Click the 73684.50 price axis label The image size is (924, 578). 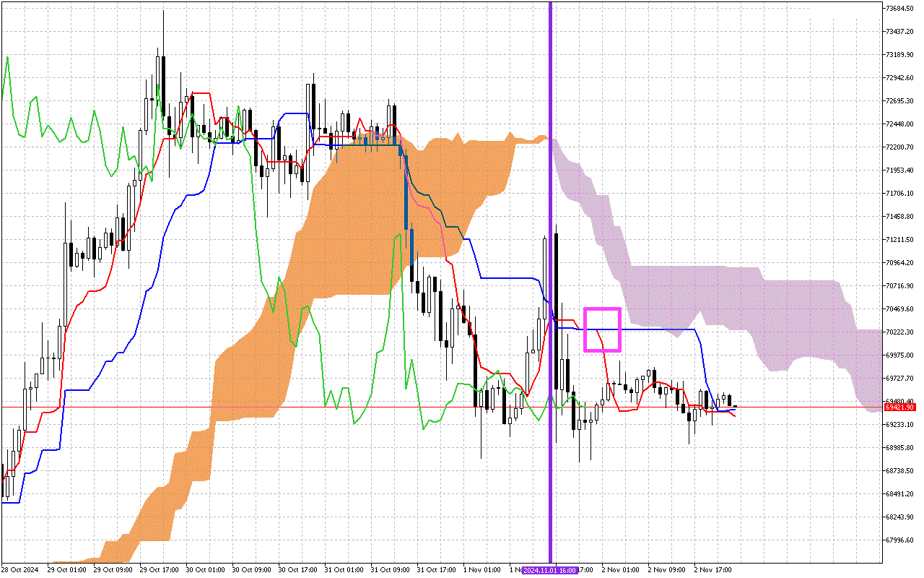coord(900,9)
